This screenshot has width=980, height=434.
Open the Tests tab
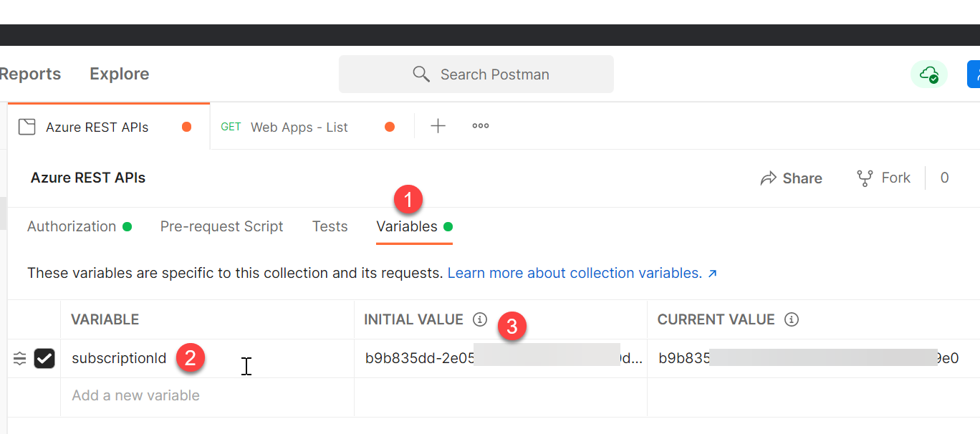pyautogui.click(x=330, y=226)
